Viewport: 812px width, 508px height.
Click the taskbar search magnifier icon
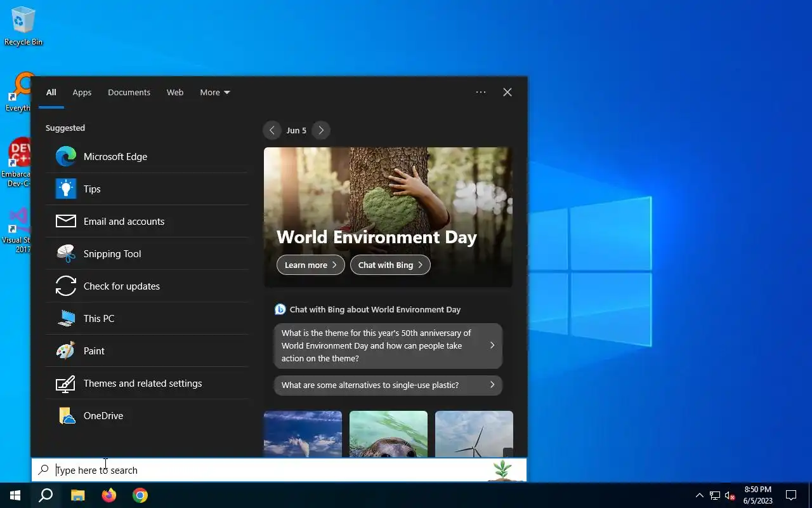click(46, 495)
